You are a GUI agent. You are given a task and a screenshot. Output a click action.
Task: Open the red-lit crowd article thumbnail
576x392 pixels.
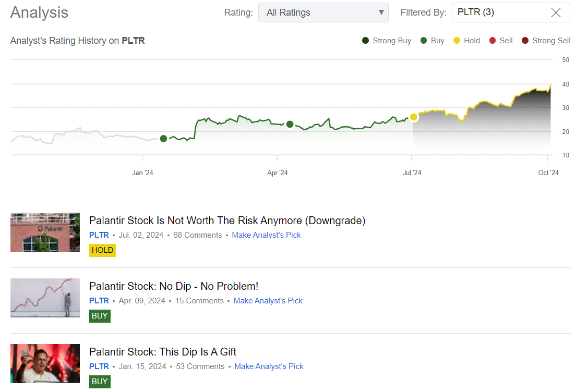coord(45,363)
